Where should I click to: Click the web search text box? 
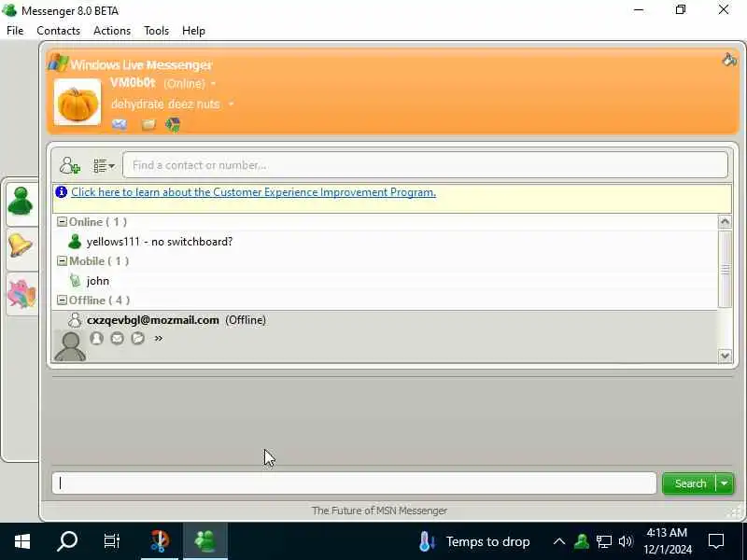(x=354, y=483)
